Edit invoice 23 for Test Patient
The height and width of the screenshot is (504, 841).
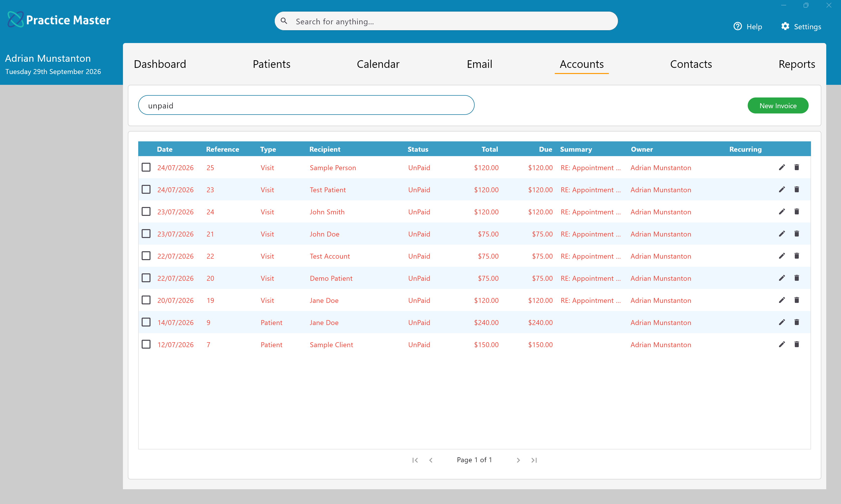click(x=782, y=189)
